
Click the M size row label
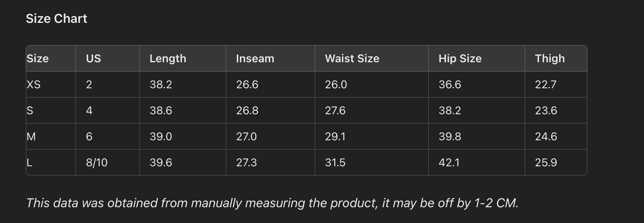pos(31,137)
